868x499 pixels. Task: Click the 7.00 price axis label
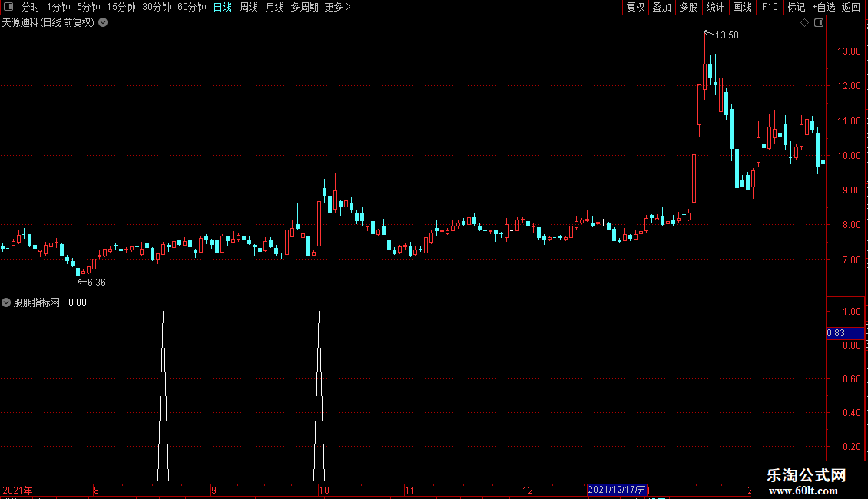tap(851, 260)
